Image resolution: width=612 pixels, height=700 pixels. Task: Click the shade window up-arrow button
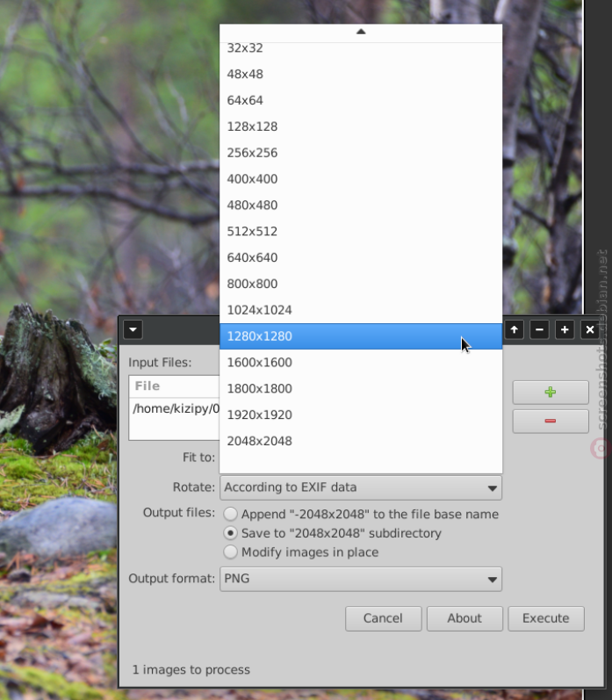pyautogui.click(x=515, y=330)
